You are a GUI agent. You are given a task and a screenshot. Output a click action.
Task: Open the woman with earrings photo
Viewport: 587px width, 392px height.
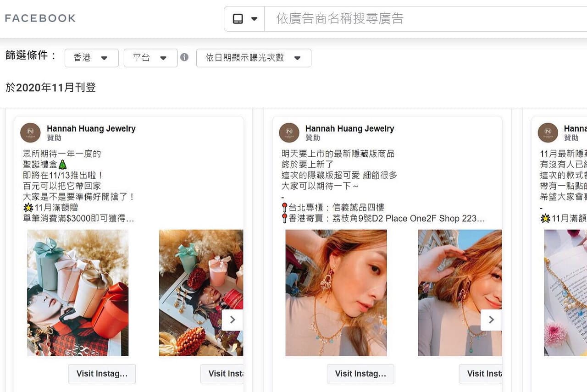click(x=336, y=293)
